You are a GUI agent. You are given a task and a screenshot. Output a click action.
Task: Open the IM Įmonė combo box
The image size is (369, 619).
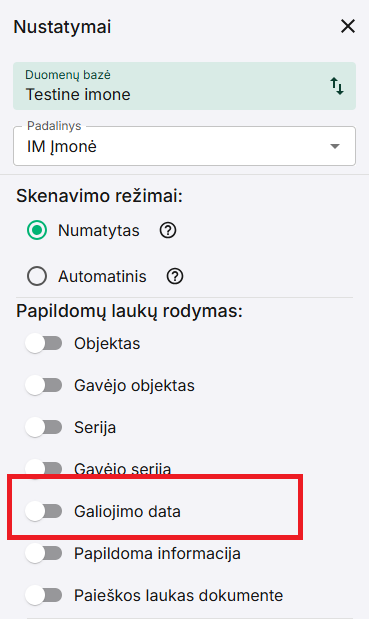(184, 146)
